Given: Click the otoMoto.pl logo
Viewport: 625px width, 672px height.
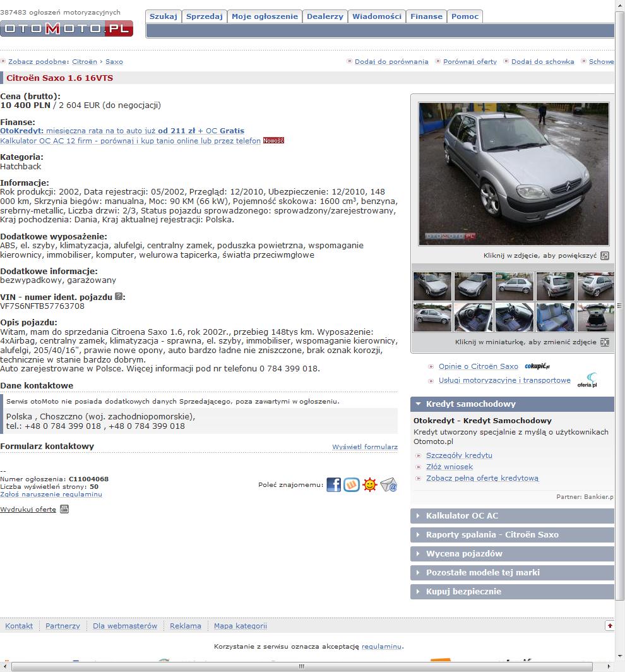Looking at the screenshot, I should coord(66,28).
